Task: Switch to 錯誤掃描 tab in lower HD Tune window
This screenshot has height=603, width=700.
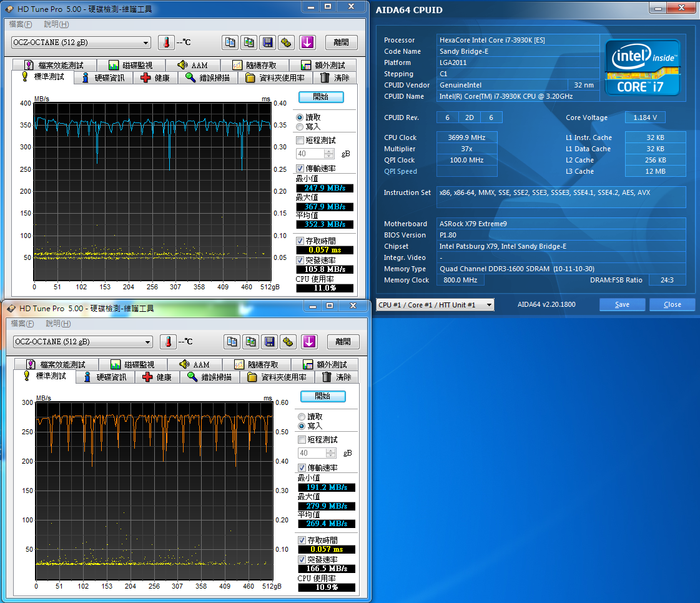Action: [210, 377]
